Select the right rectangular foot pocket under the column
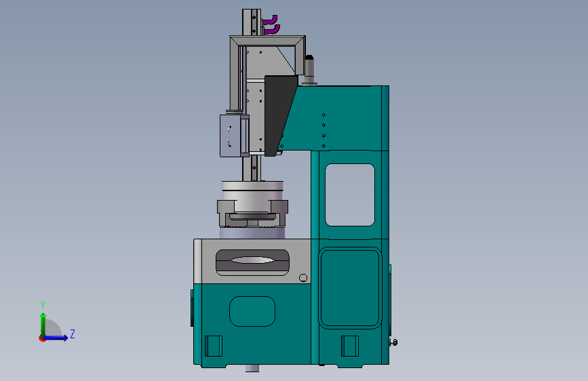588x381 pixels. pyautogui.click(x=350, y=346)
